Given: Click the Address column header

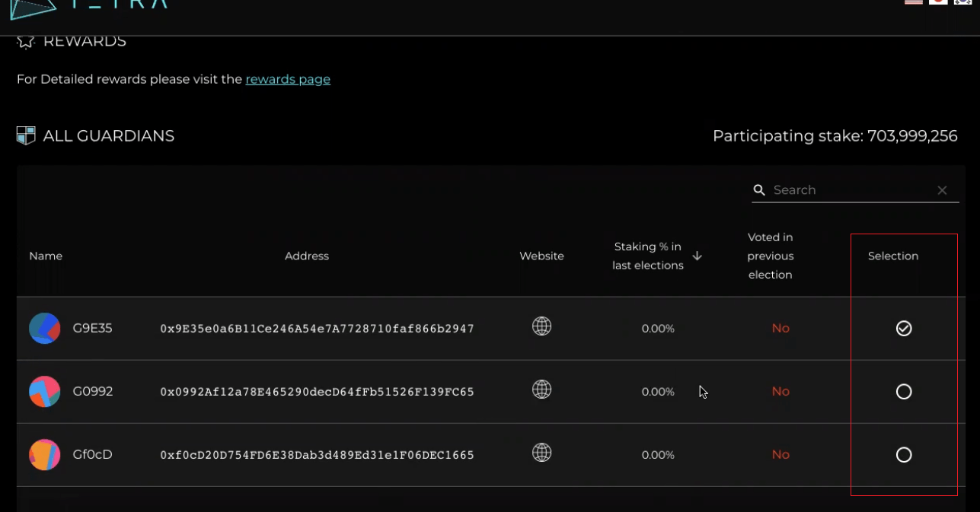Looking at the screenshot, I should tap(307, 256).
